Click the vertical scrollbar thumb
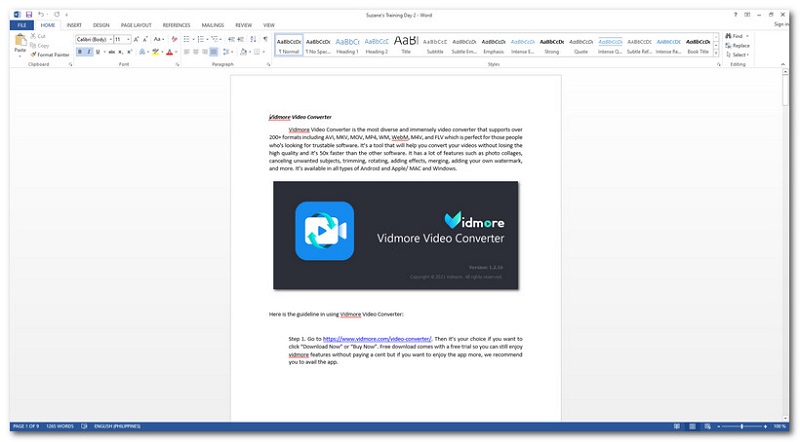The image size is (800, 442). (785, 90)
